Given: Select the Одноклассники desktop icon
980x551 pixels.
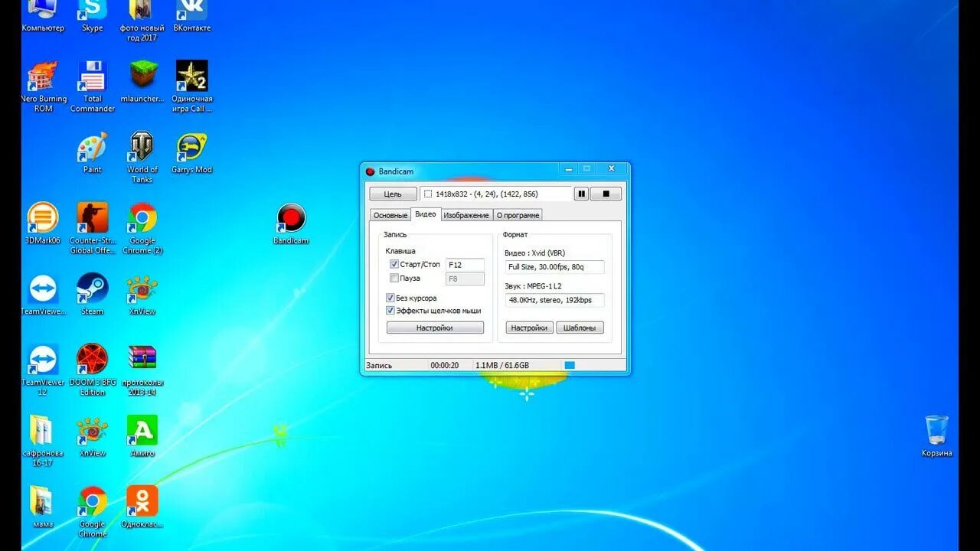Looking at the screenshot, I should tap(142, 507).
